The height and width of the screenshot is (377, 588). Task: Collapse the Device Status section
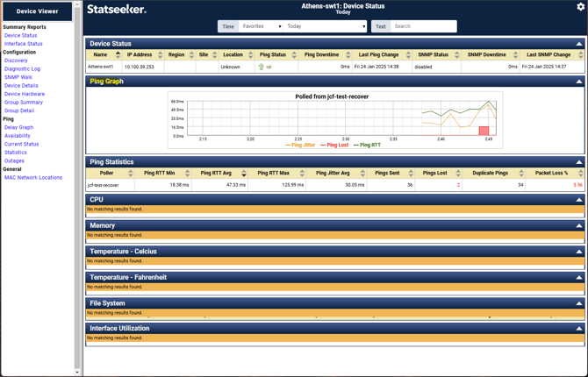[x=578, y=43]
